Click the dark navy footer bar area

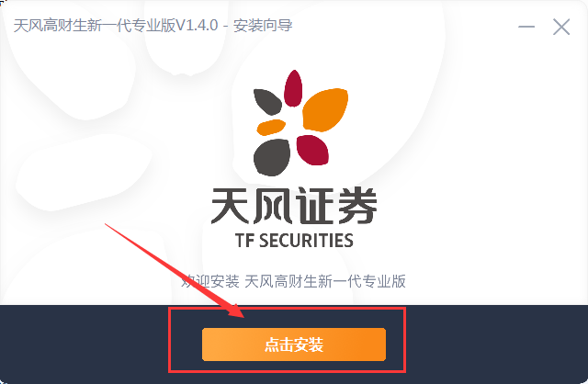(x=294, y=344)
